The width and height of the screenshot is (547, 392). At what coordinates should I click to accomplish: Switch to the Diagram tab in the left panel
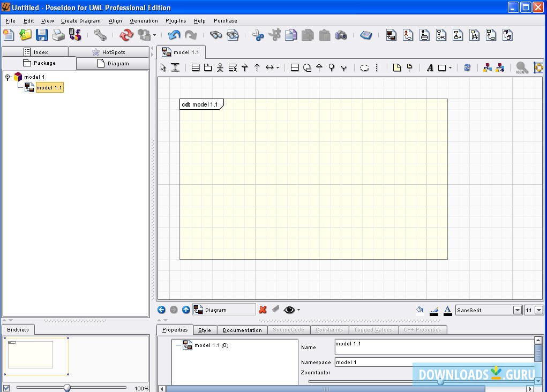tap(112, 63)
